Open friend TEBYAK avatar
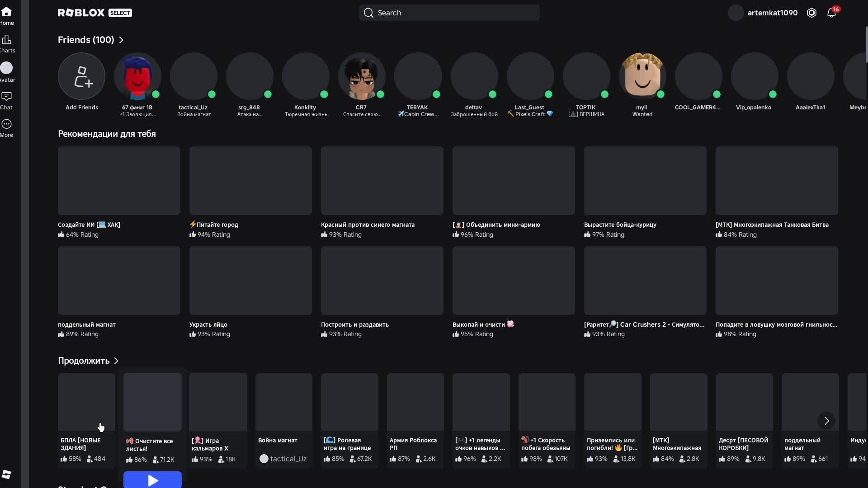The image size is (868, 488). point(418,76)
